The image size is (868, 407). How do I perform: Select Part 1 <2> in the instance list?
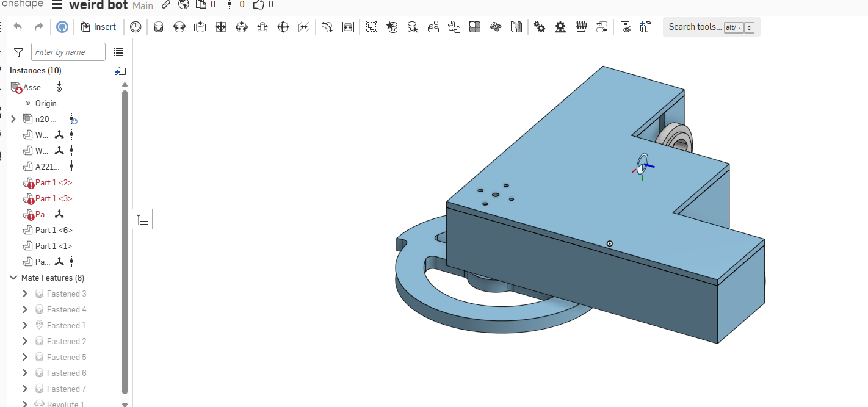(x=54, y=182)
